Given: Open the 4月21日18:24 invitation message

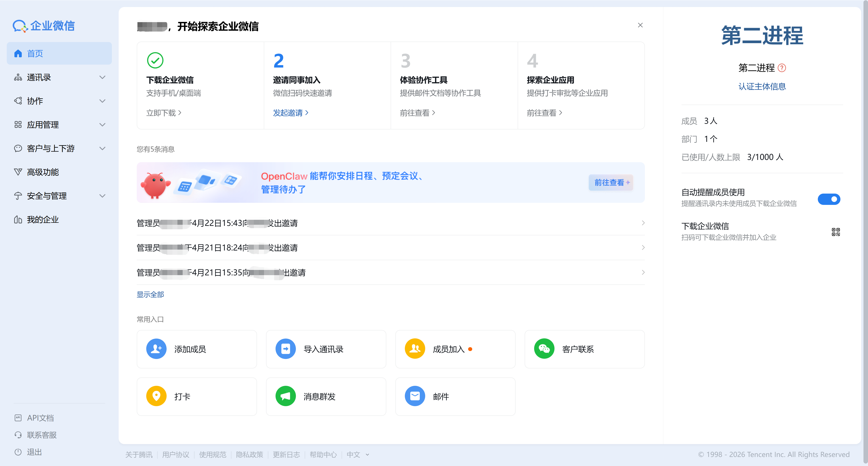Looking at the screenshot, I should point(391,248).
